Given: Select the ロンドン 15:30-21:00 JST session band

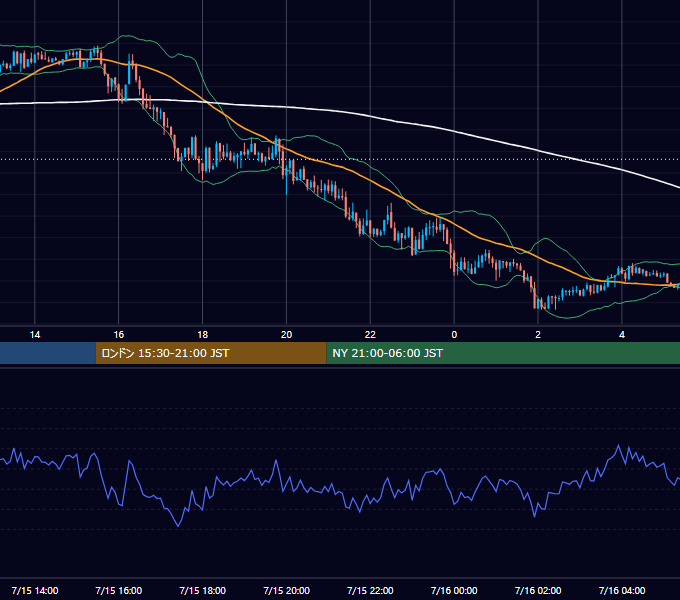Looking at the screenshot, I should 211,353.
